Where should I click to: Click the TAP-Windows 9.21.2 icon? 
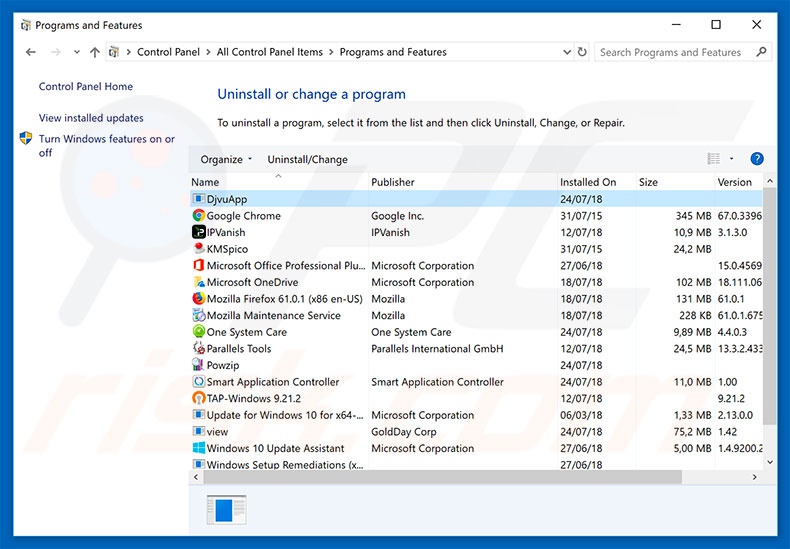199,398
